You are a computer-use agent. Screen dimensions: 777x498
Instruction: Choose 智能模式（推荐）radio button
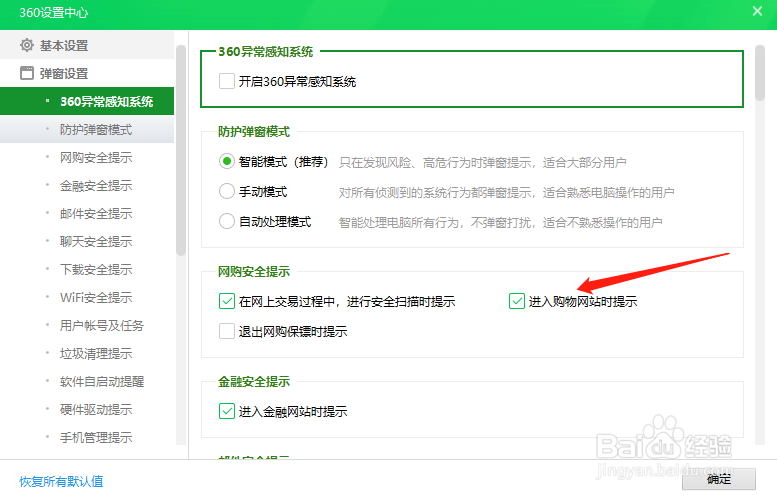pos(227,162)
